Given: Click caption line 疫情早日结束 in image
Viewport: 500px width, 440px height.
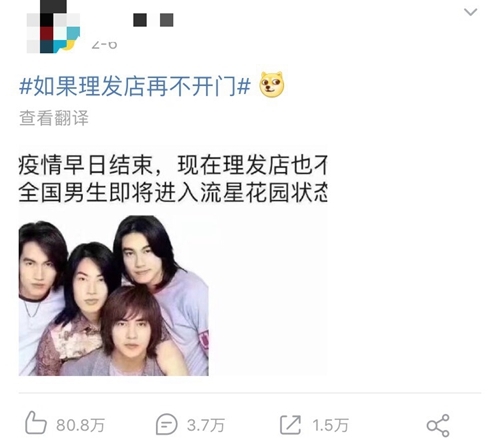Looking at the screenshot, I should [173, 165].
